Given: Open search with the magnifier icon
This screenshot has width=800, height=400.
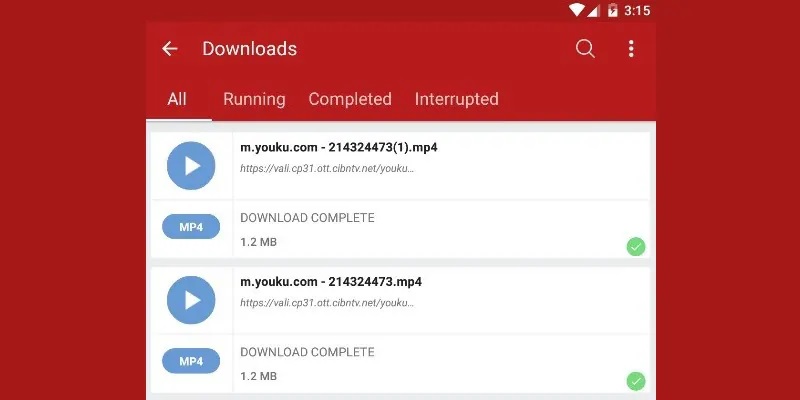Looking at the screenshot, I should 585,49.
